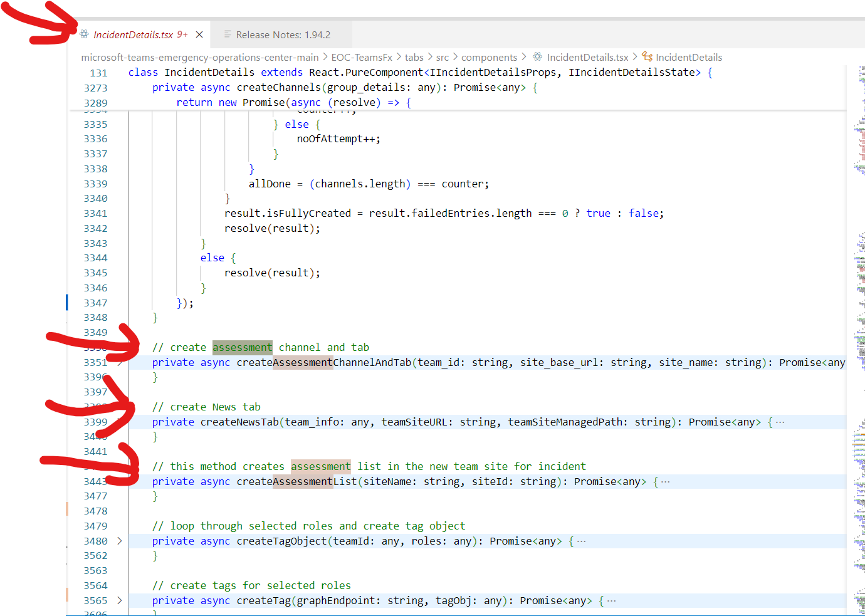This screenshot has height=616, width=865.
Task: Click 'site_base_url' parameter on line 3351
Action: [x=559, y=362]
